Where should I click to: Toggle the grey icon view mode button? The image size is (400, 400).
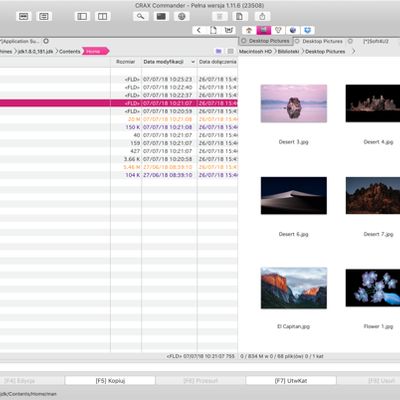[x=230, y=51]
